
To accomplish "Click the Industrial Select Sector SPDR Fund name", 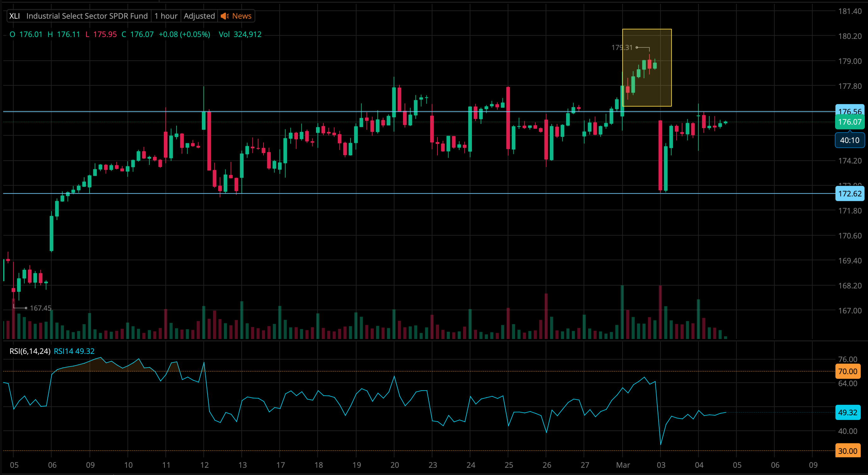I will [87, 16].
